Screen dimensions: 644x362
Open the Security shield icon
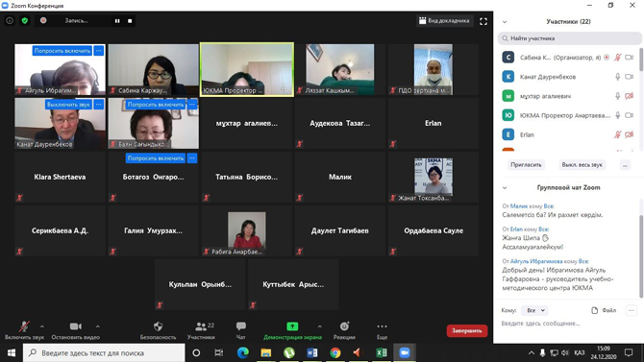click(x=159, y=326)
